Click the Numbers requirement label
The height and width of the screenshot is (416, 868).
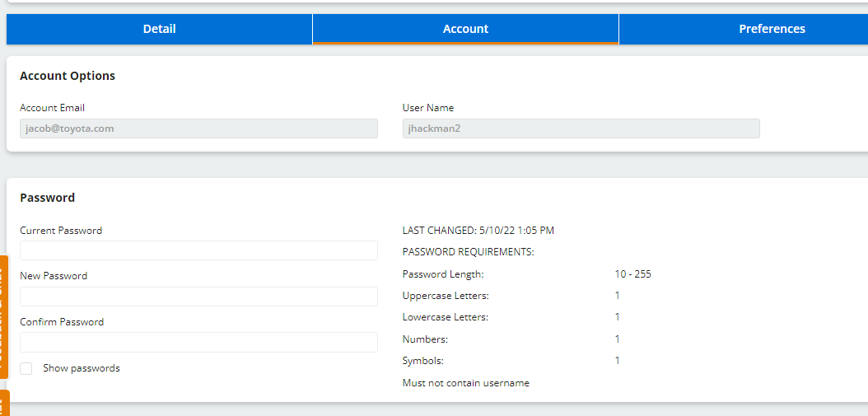click(x=425, y=339)
